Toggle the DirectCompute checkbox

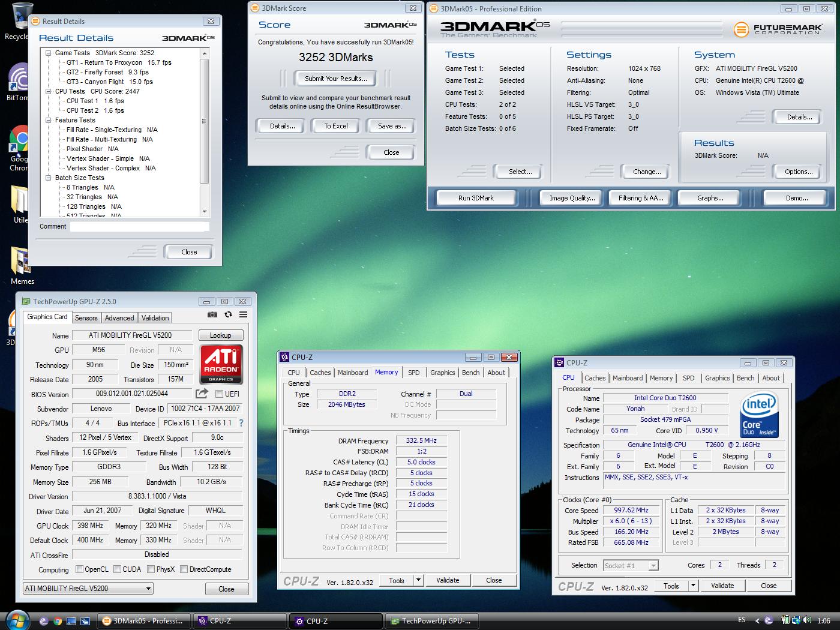click(184, 569)
